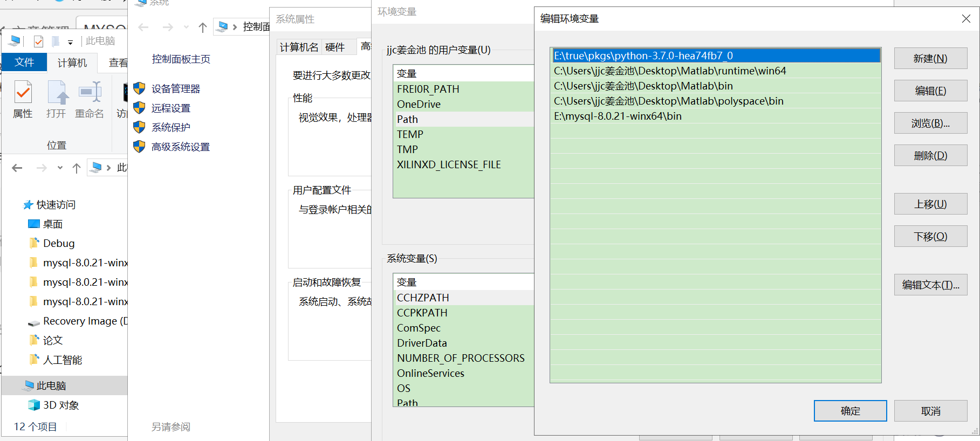This screenshot has height=441, width=980.
Task: Click the up arrow in Control Panel window
Action: [x=203, y=27]
